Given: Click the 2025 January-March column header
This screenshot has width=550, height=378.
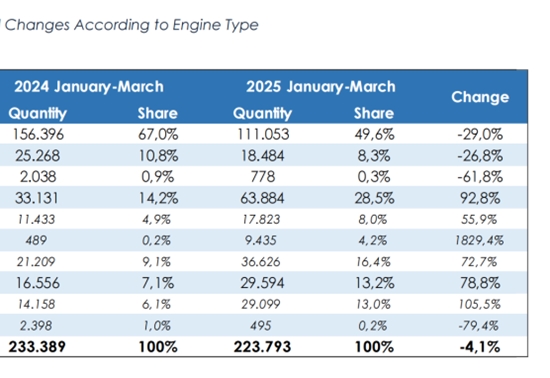Looking at the screenshot, I should click(x=321, y=87).
